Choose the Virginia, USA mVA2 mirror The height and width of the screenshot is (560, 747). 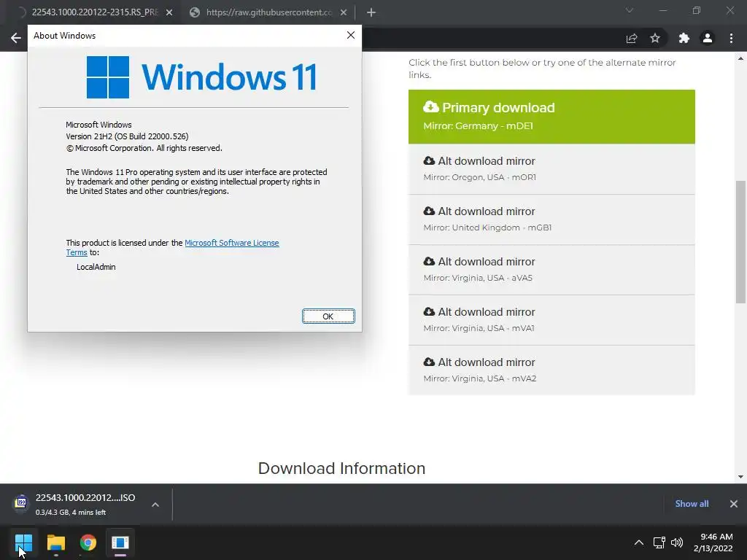coord(551,370)
